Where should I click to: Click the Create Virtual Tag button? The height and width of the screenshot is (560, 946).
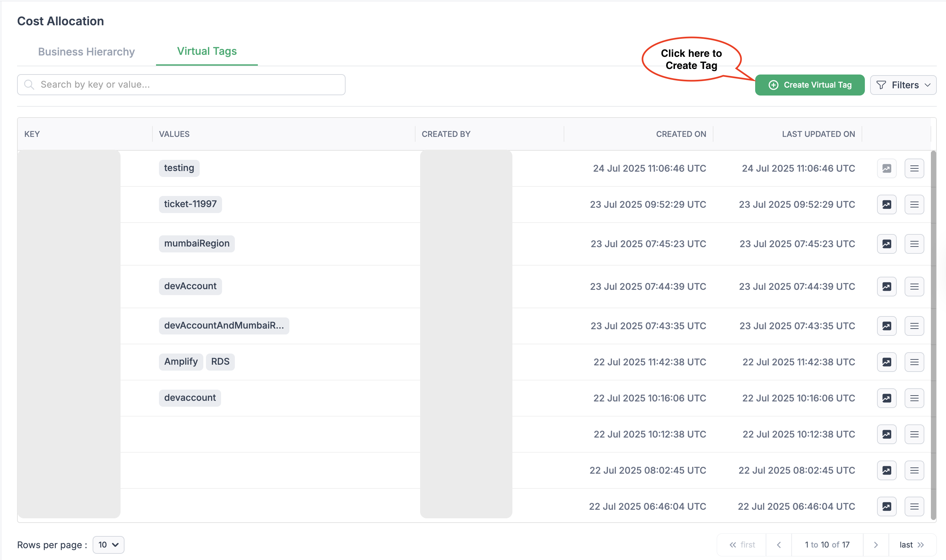pos(809,85)
